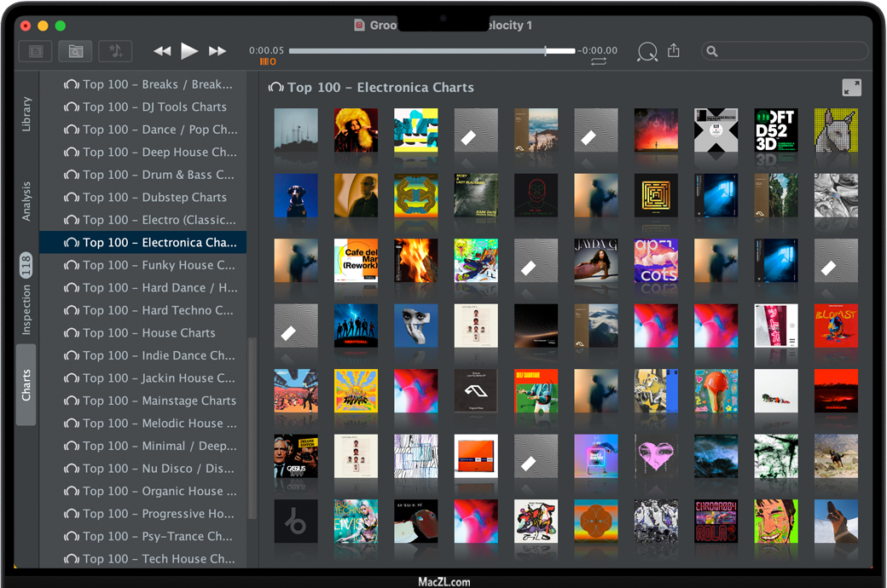
Task: Toggle the repeat loop icon under time
Action: (x=598, y=62)
